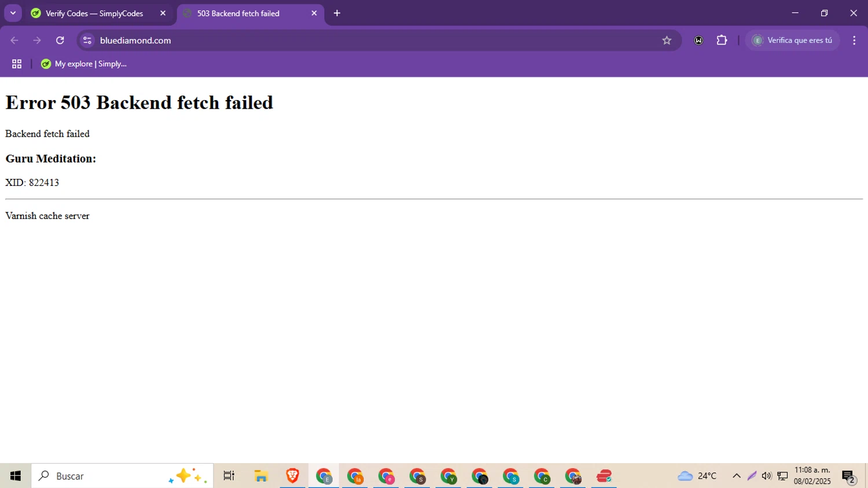The width and height of the screenshot is (868, 488).
Task: Switch to Chrome with teal S profile
Action: click(511, 476)
